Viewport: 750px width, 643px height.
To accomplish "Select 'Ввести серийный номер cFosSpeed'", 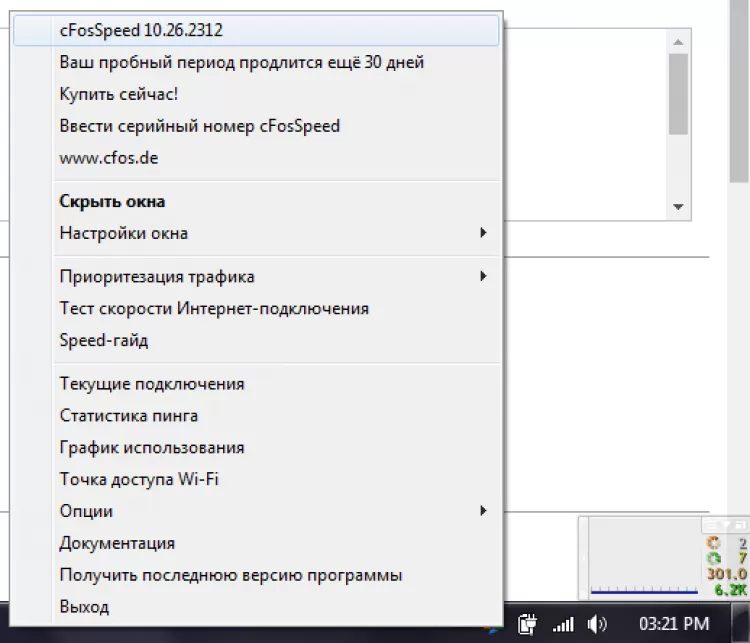I will click(x=256, y=126).
